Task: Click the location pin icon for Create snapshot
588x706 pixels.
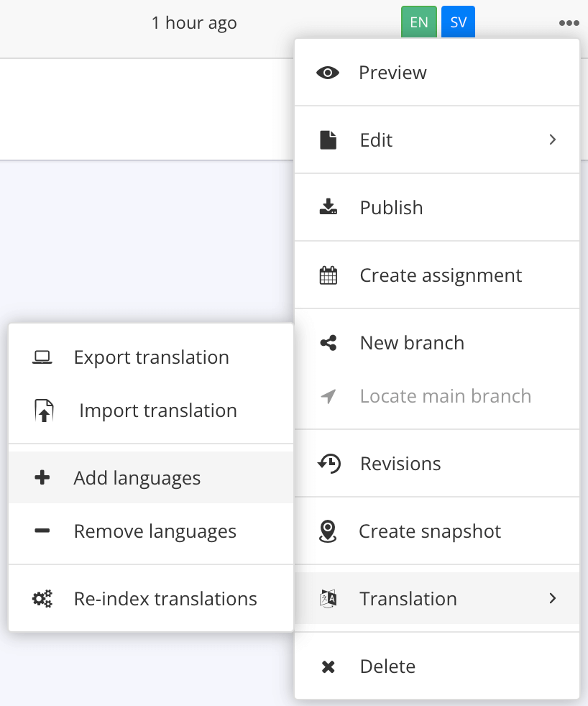Action: tap(328, 531)
